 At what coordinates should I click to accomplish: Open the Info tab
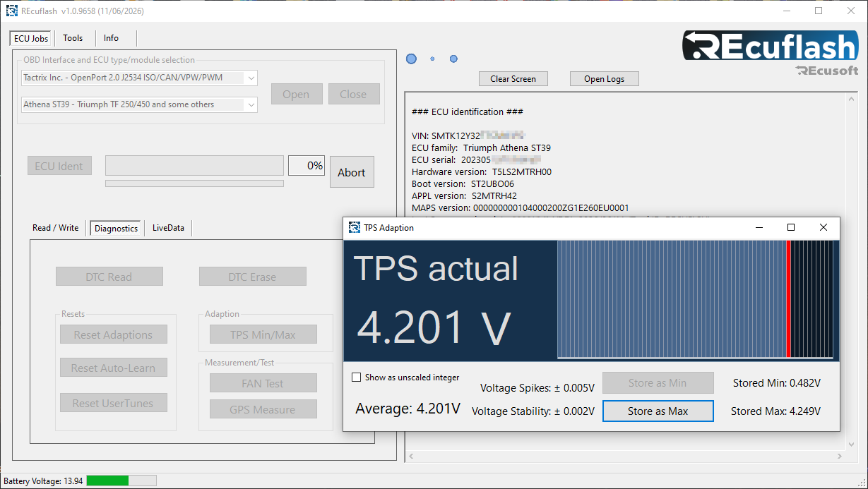point(111,38)
